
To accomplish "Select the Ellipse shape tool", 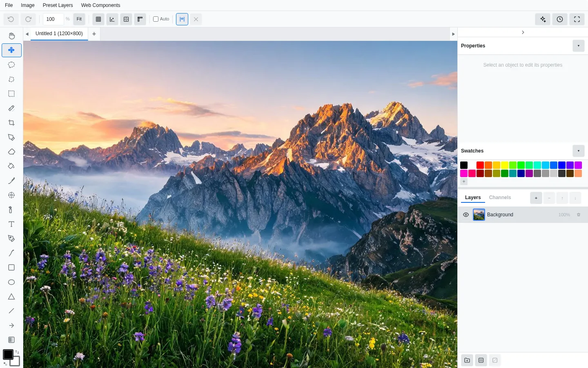I will pyautogui.click(x=11, y=282).
